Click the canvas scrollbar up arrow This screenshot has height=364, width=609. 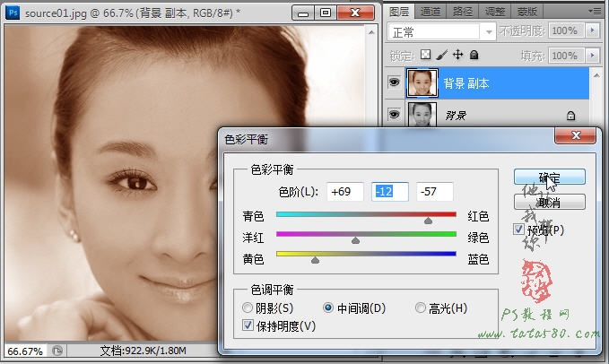[x=371, y=32]
